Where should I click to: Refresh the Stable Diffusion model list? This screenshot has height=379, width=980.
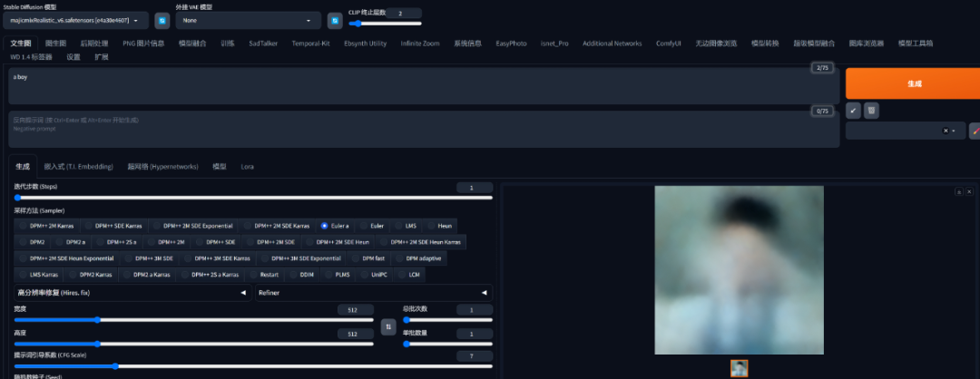(162, 21)
